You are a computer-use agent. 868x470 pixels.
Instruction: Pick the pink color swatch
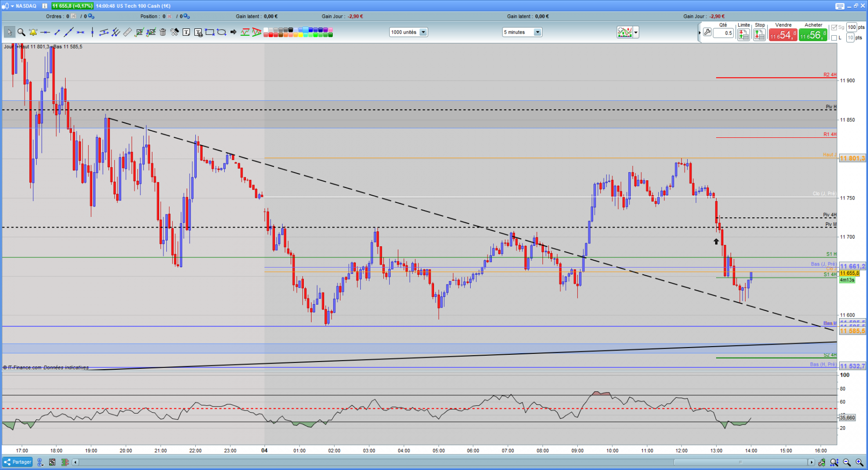click(x=330, y=30)
